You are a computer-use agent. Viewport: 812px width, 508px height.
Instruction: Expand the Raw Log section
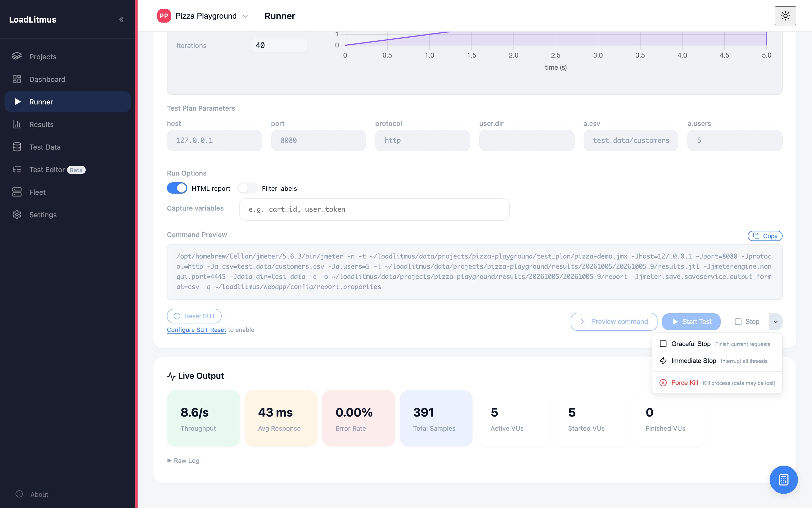pos(183,460)
